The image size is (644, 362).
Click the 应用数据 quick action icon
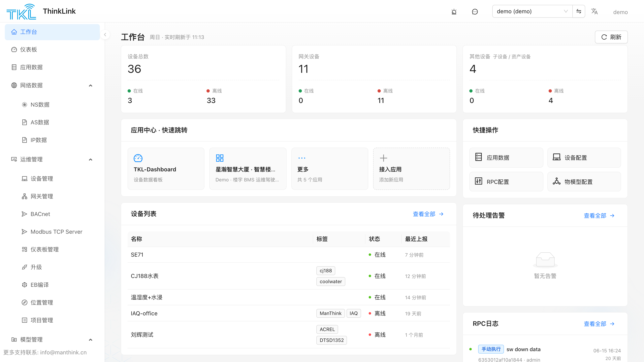coord(479,157)
